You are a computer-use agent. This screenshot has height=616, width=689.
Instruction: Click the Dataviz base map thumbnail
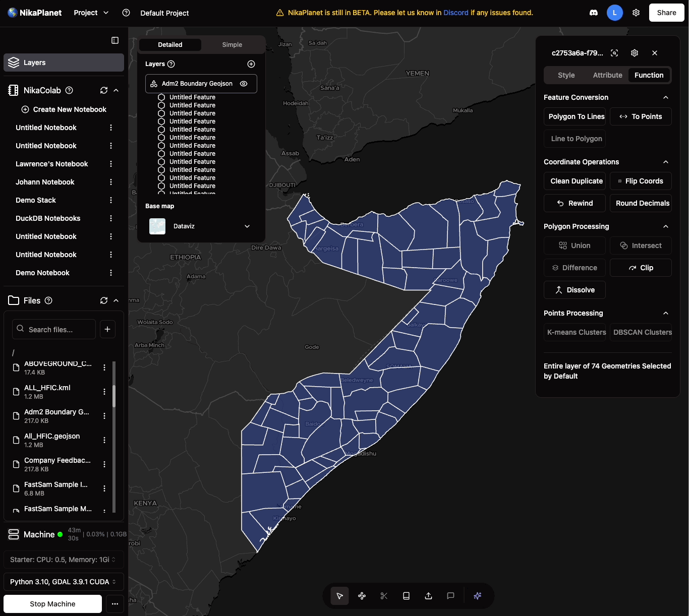(157, 226)
